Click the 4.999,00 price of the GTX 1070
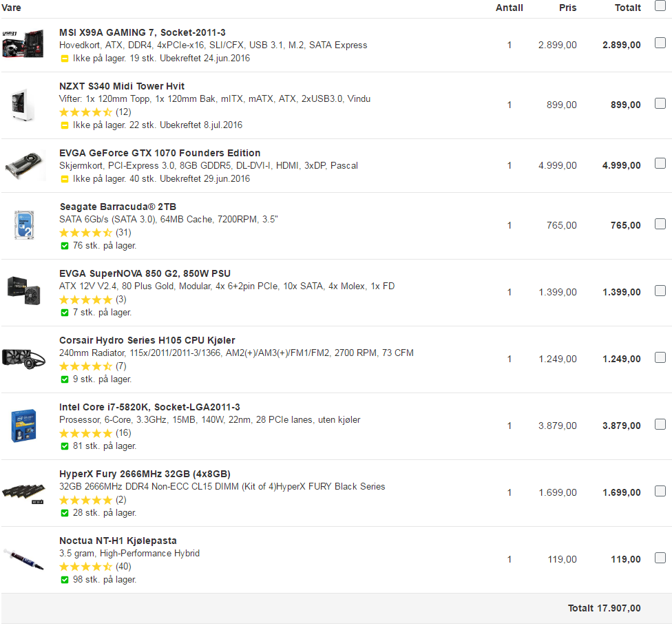Image resolution: width=672 pixels, height=628 pixels. (558, 165)
